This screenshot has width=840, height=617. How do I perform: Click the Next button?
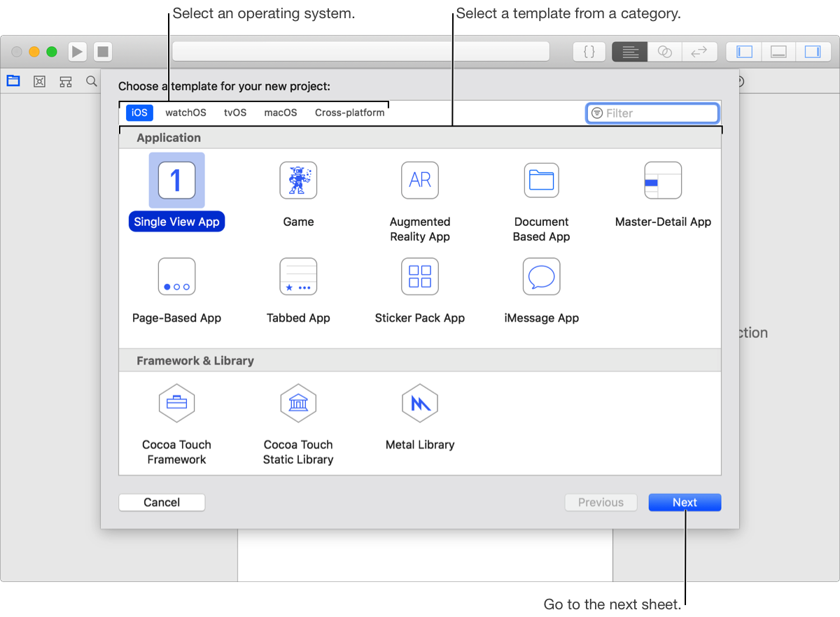coord(684,502)
